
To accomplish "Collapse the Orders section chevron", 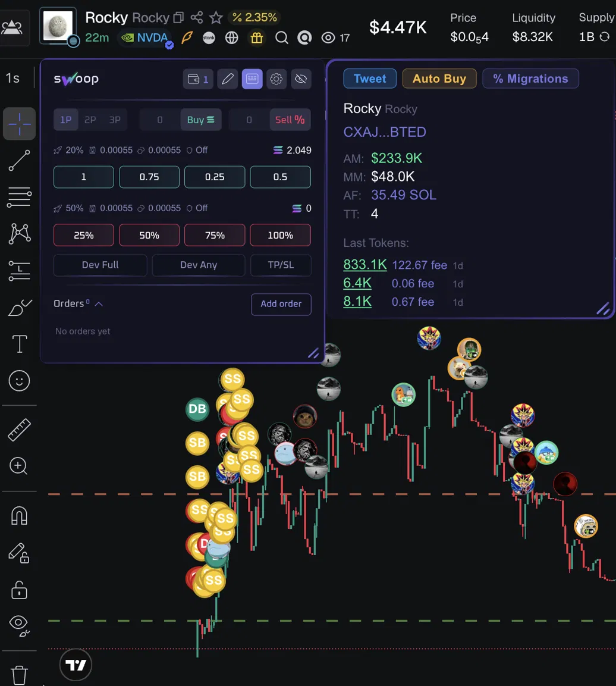I will click(99, 303).
